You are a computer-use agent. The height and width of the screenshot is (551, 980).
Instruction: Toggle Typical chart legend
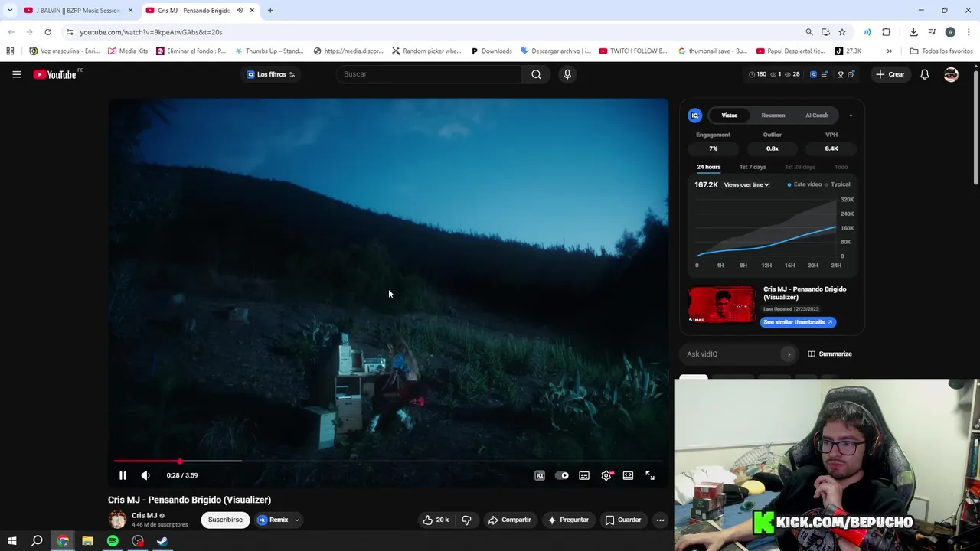pos(838,184)
